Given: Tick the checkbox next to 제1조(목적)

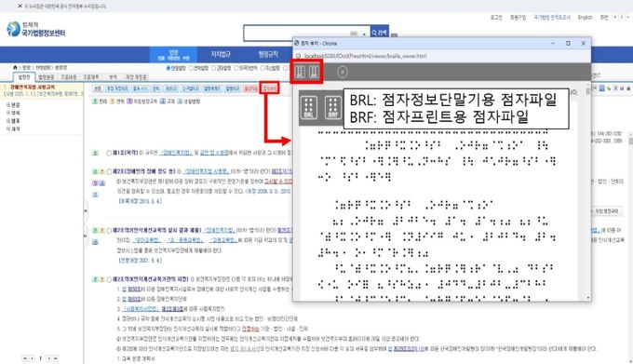Looking at the screenshot, I should 109,153.
